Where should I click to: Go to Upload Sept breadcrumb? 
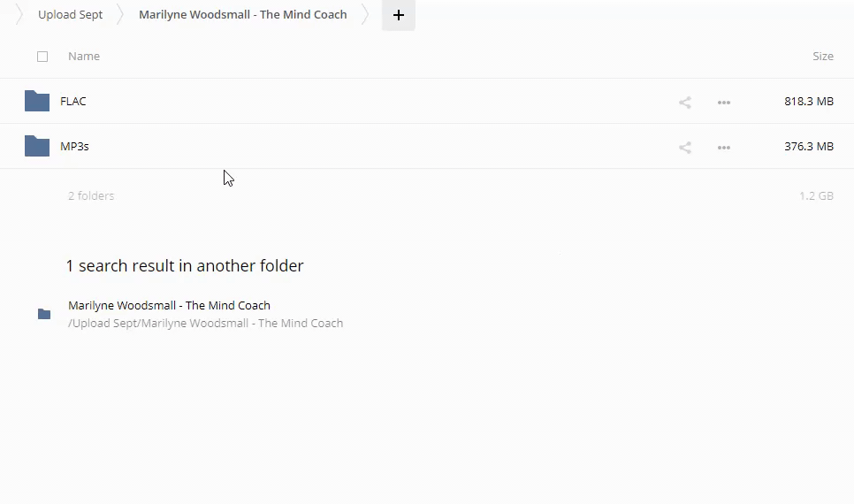pyautogui.click(x=70, y=15)
